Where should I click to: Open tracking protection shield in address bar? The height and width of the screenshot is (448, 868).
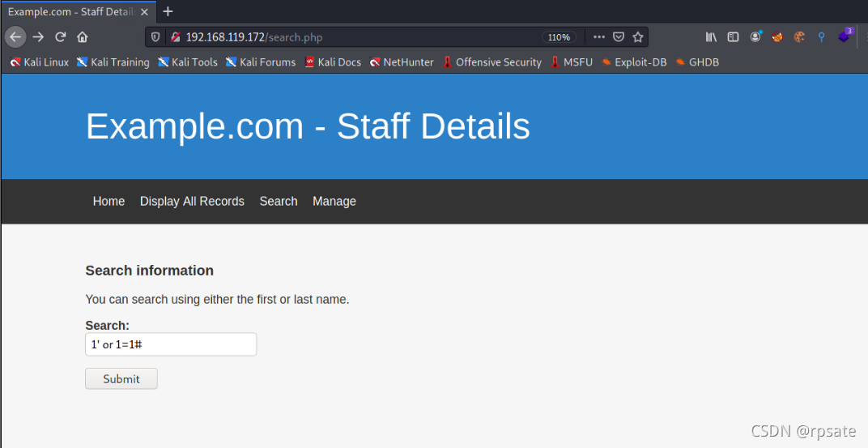pos(155,37)
